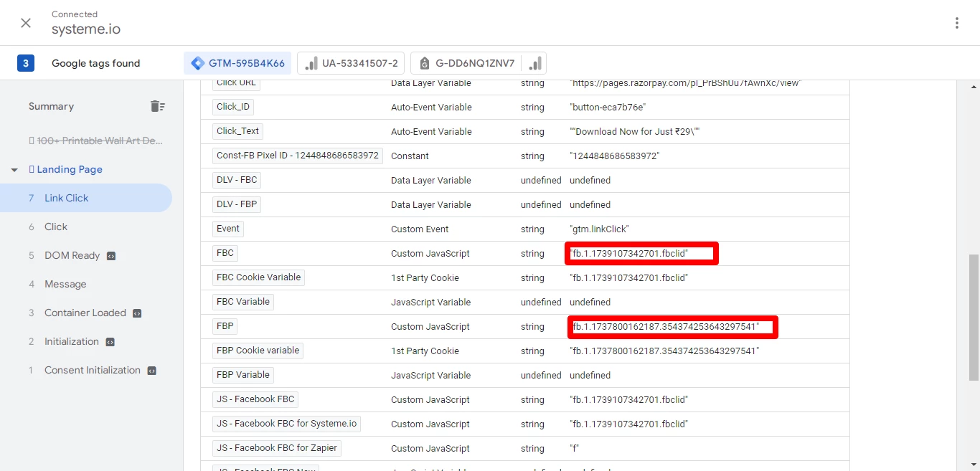
Task: Select the UA-53341507-2 tag tab
Action: coord(351,63)
